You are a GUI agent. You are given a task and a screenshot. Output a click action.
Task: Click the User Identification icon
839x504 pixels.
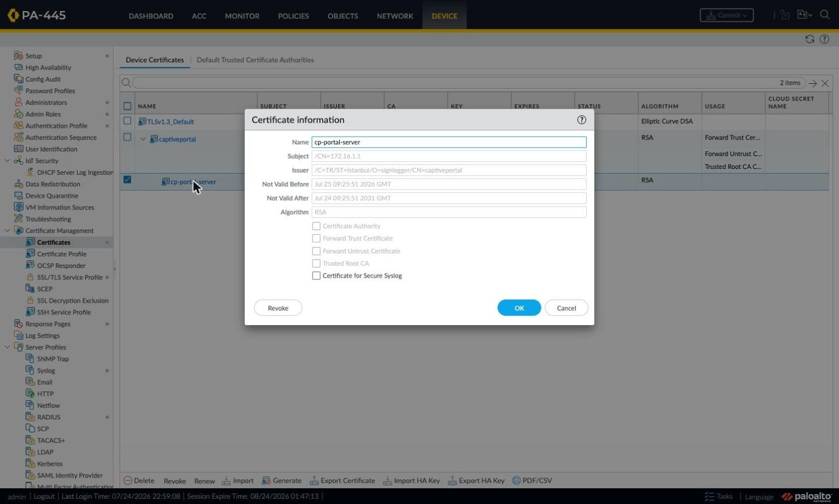[x=18, y=149]
